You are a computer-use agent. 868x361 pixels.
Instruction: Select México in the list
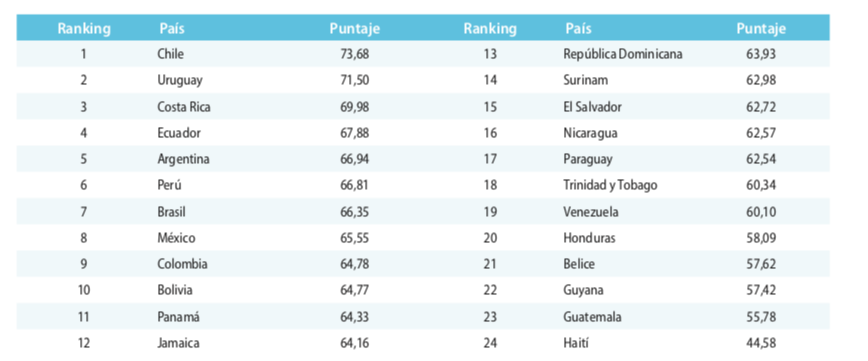pos(176,238)
